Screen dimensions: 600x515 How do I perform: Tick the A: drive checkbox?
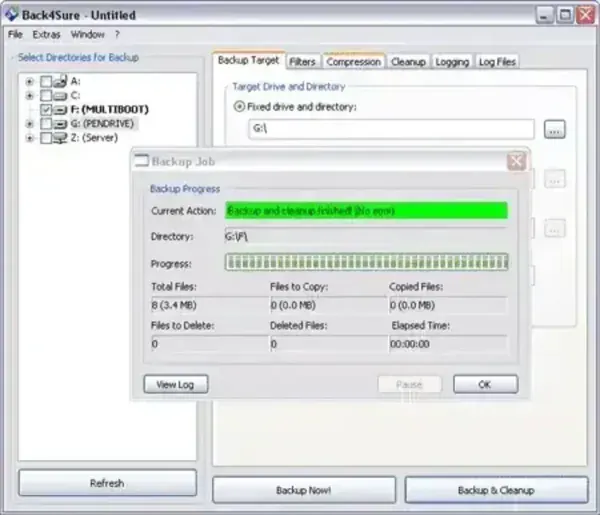tap(46, 81)
